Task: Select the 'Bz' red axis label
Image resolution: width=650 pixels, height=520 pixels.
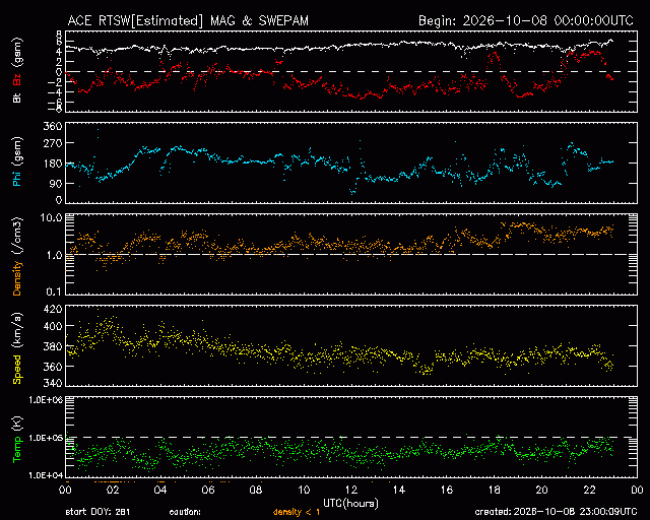Action: pyautogui.click(x=17, y=80)
